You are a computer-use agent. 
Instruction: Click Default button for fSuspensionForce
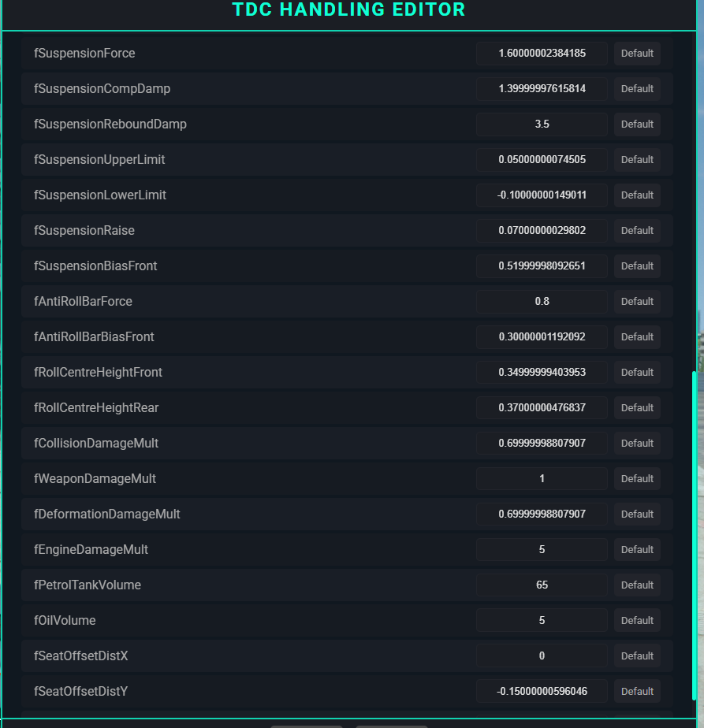(x=637, y=54)
